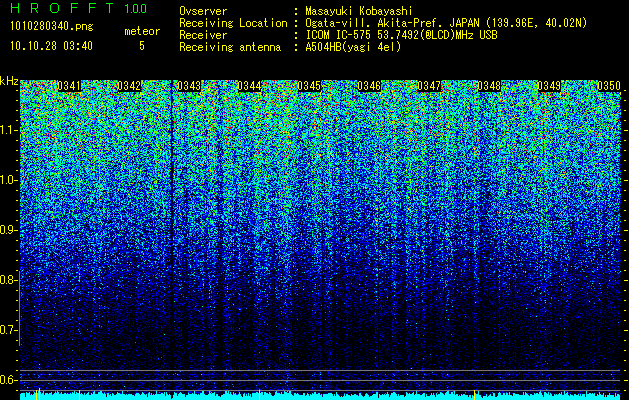Click the Receiving antenna field label
629x400 pixels.
pos(230,47)
